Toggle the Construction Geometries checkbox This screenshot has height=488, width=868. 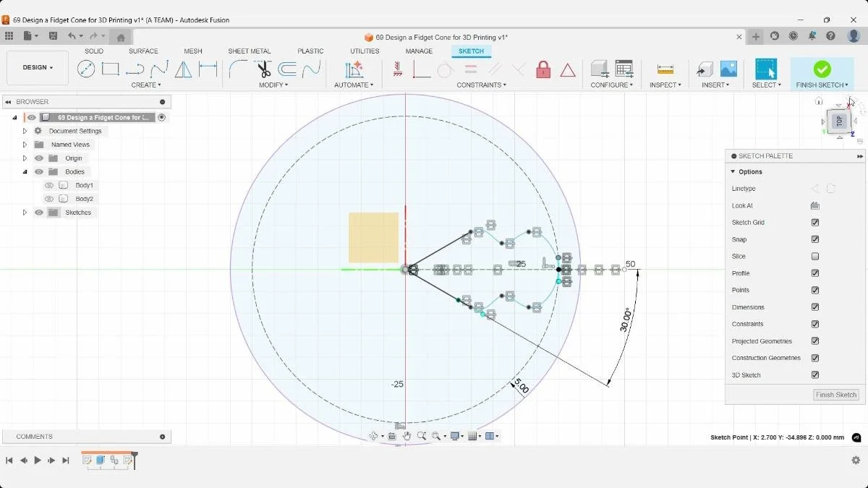[x=815, y=358]
